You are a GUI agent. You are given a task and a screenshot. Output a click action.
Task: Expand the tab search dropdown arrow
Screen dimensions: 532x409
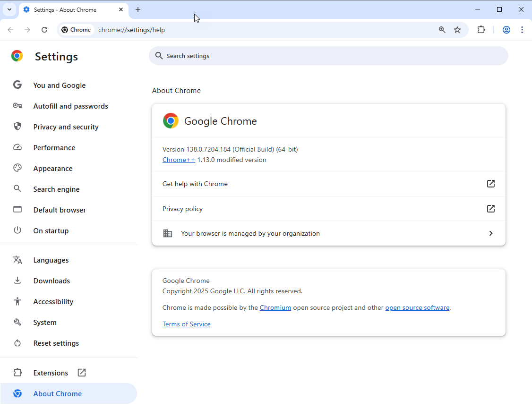point(9,9)
